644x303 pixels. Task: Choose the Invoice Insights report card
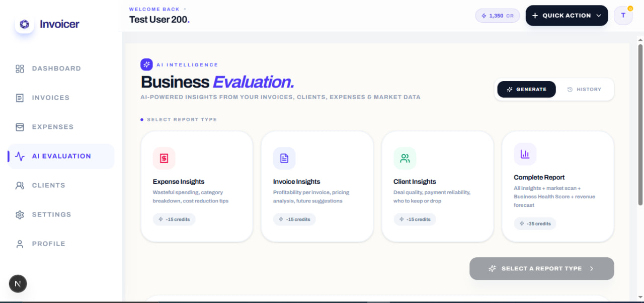tap(317, 187)
